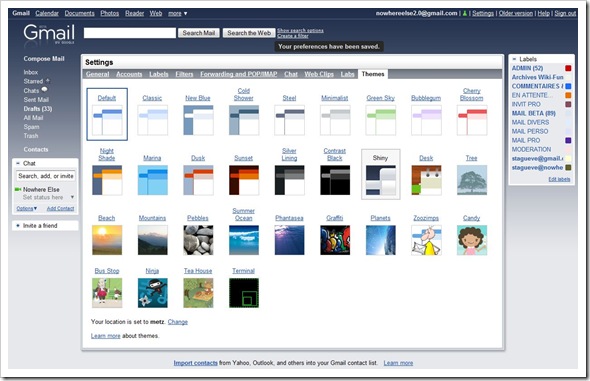590x381 pixels.
Task: Select the Green Sky theme preview
Action: pos(380,120)
